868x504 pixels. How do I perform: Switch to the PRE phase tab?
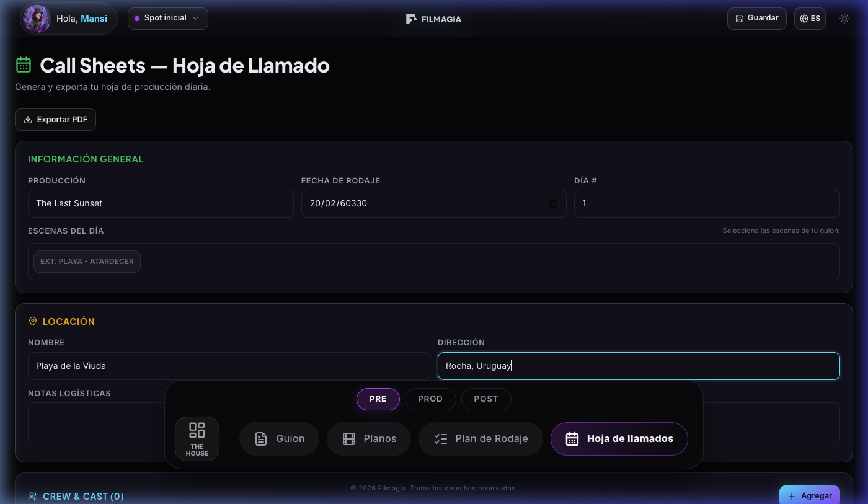click(x=378, y=399)
